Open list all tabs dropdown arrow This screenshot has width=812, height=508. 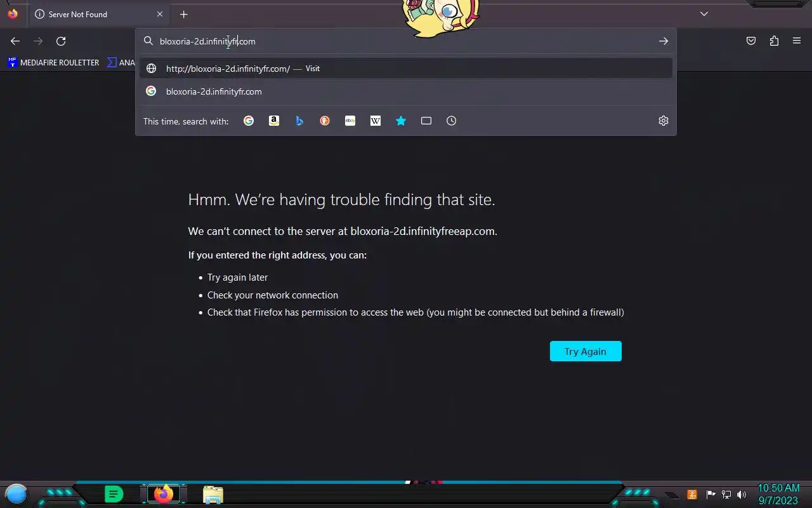pyautogui.click(x=704, y=14)
